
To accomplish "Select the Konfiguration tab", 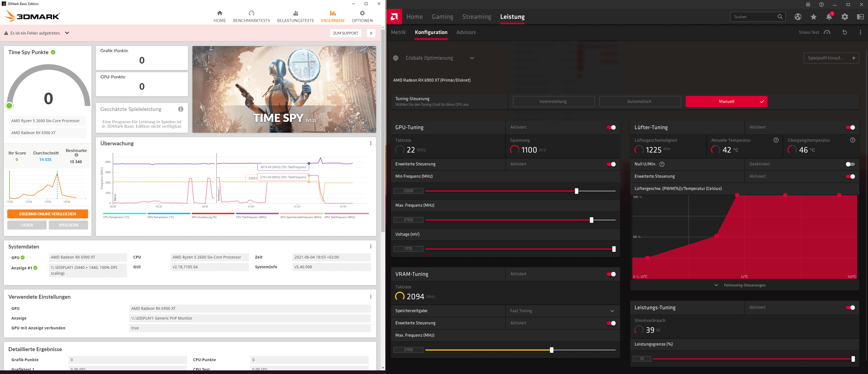I will point(431,32).
